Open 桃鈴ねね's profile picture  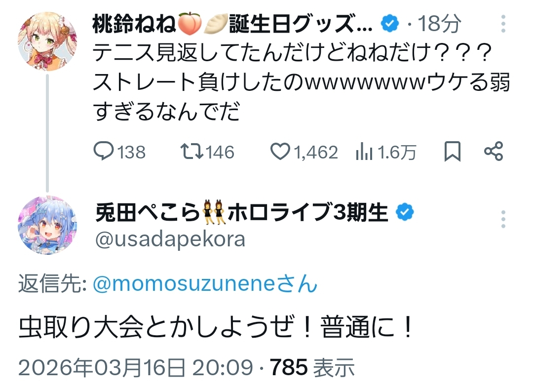click(x=47, y=41)
